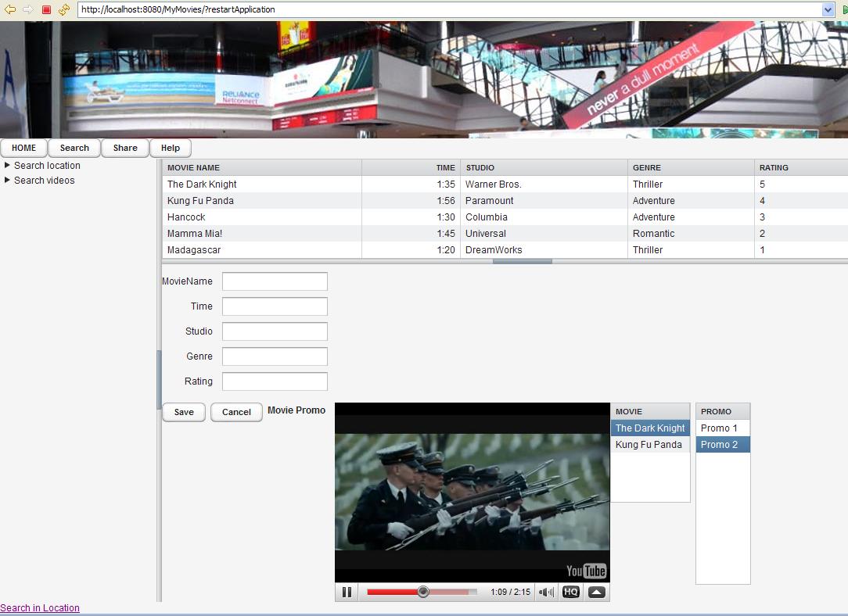This screenshot has width=848, height=616.
Task: Click the Paramount studio cell
Action: click(x=544, y=200)
